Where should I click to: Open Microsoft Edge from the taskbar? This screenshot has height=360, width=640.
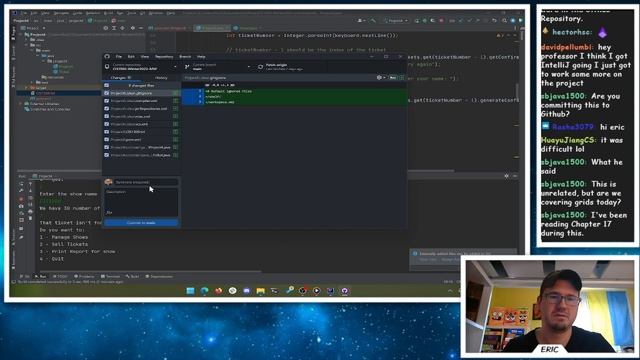204,291
